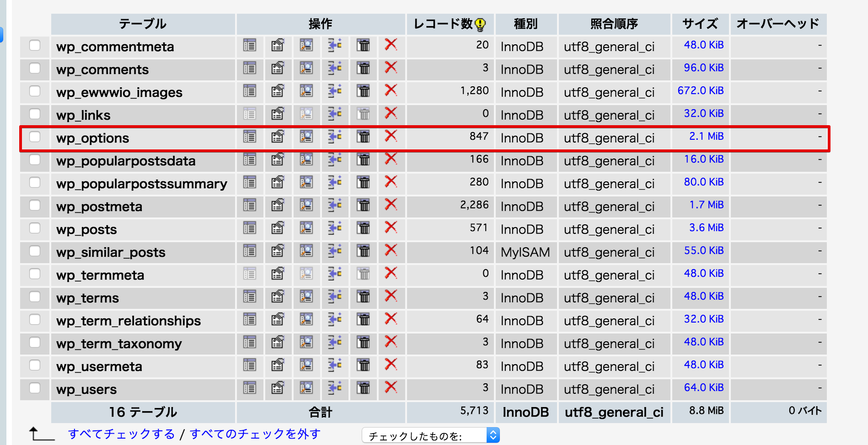This screenshot has width=868, height=445.
Task: Insert a row into wp_links
Action: click(335, 114)
